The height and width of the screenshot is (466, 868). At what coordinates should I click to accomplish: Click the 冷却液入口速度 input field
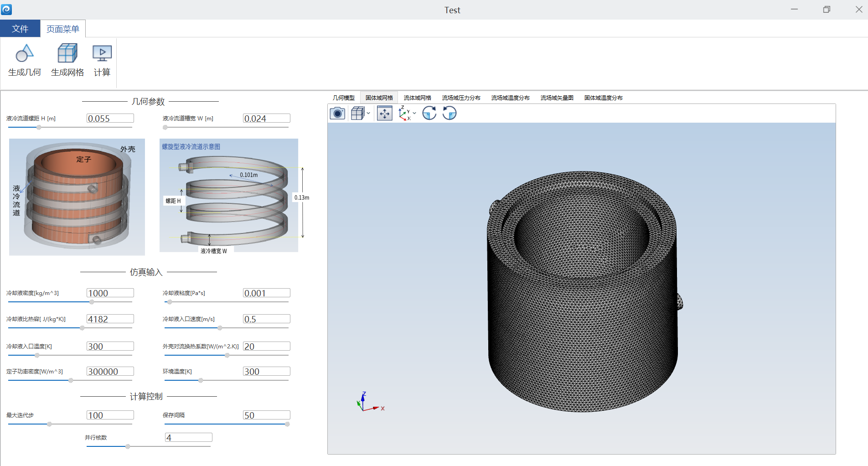[x=267, y=319]
